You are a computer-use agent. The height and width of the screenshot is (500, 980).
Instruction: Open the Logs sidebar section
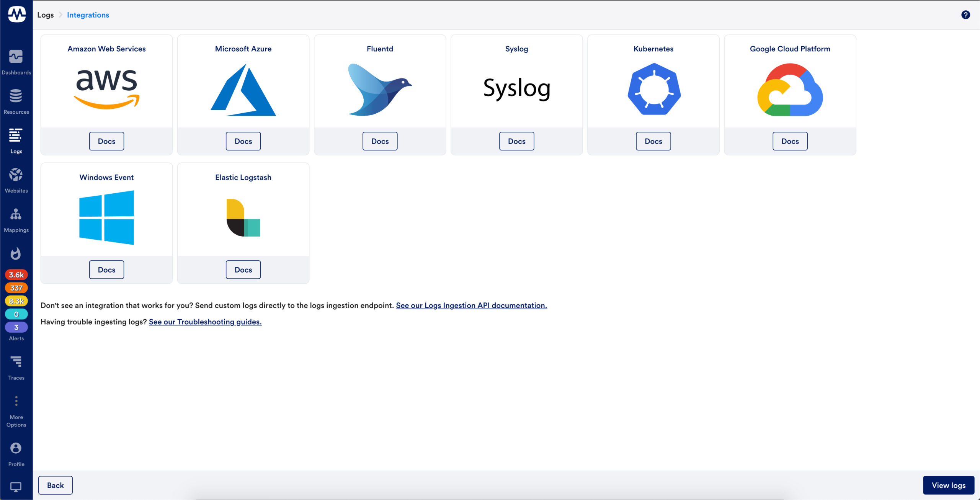tap(16, 141)
